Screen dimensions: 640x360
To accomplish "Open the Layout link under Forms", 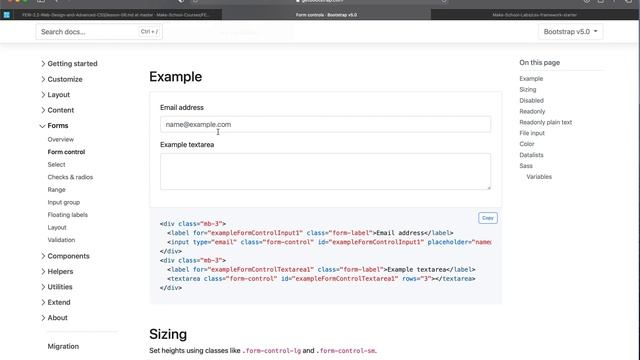I will tap(57, 227).
